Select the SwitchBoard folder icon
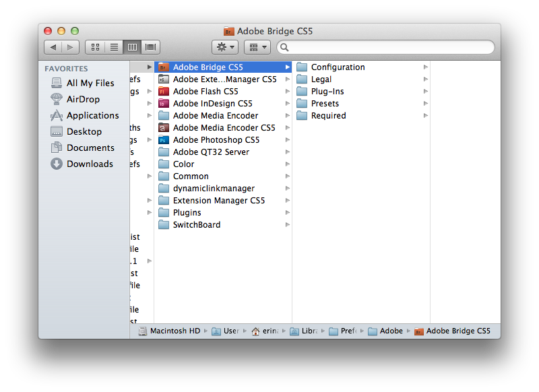The width and height of the screenshot is (539, 392). (x=164, y=225)
